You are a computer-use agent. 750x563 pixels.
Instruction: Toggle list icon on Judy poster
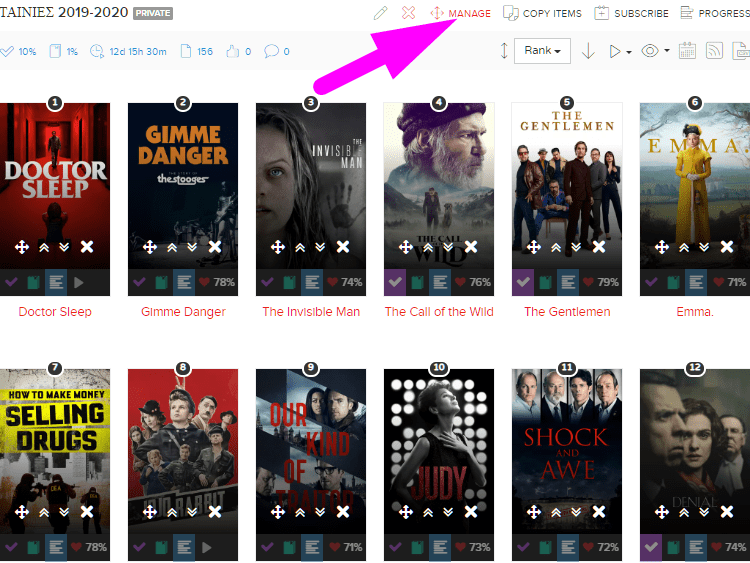coord(440,547)
